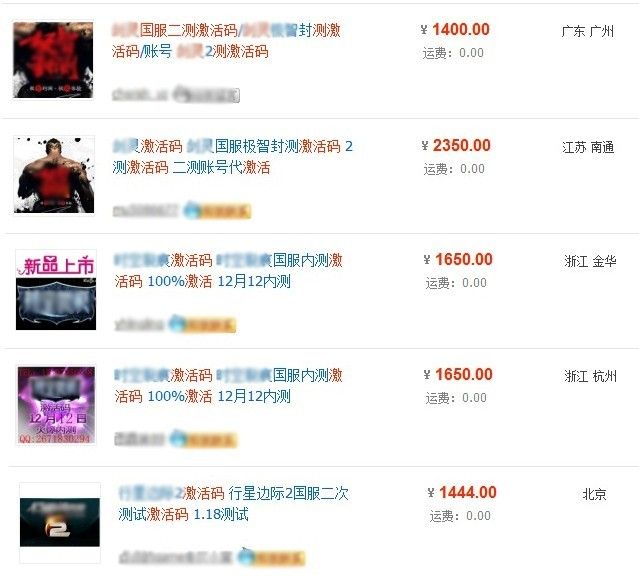This screenshot has height=579, width=639.
Task: Click seller chat icon in 江苏 南通 listing
Action: pos(217,211)
